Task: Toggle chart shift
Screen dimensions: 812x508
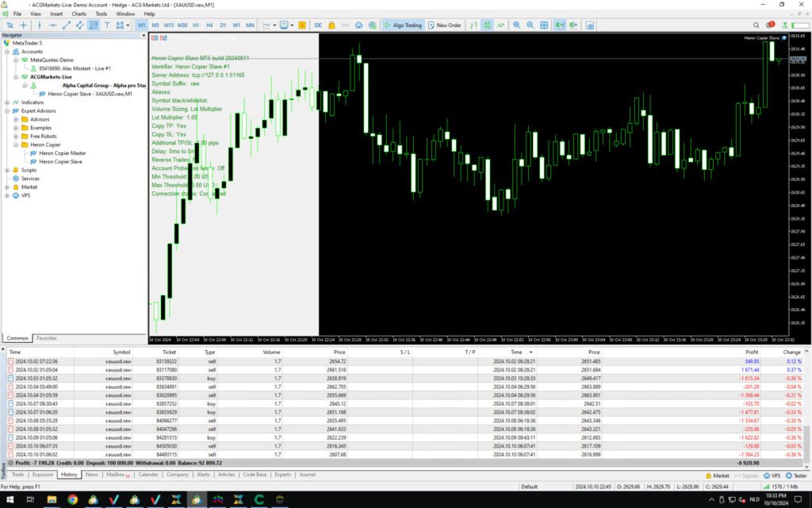Action: coord(573,25)
